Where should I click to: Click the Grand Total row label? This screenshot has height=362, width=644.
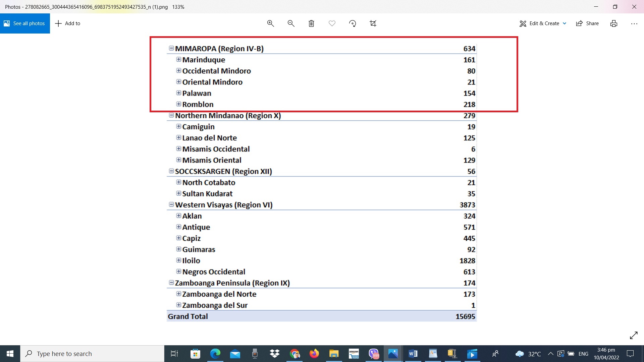click(x=188, y=316)
